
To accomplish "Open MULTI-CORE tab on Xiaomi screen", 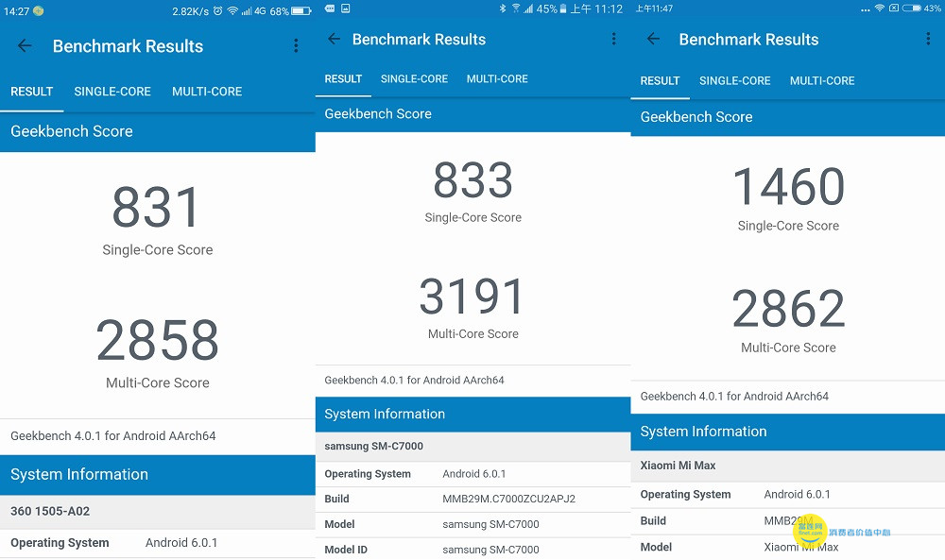I will coord(822,80).
